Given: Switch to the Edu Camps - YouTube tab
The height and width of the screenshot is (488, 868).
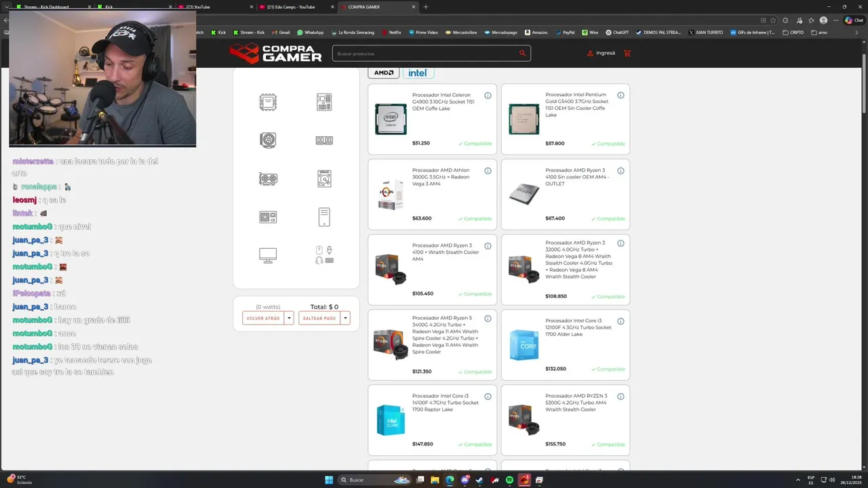Looking at the screenshot, I should point(296,7).
